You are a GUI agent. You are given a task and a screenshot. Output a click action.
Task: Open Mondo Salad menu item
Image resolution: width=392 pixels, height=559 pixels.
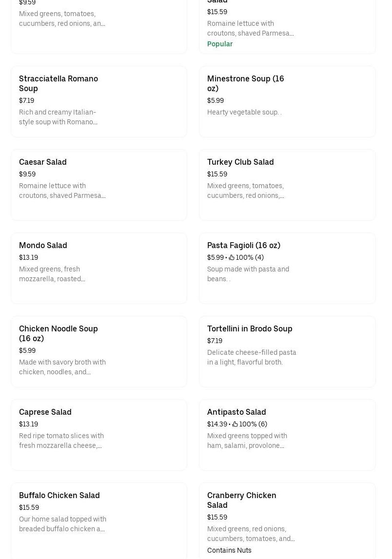click(x=43, y=245)
